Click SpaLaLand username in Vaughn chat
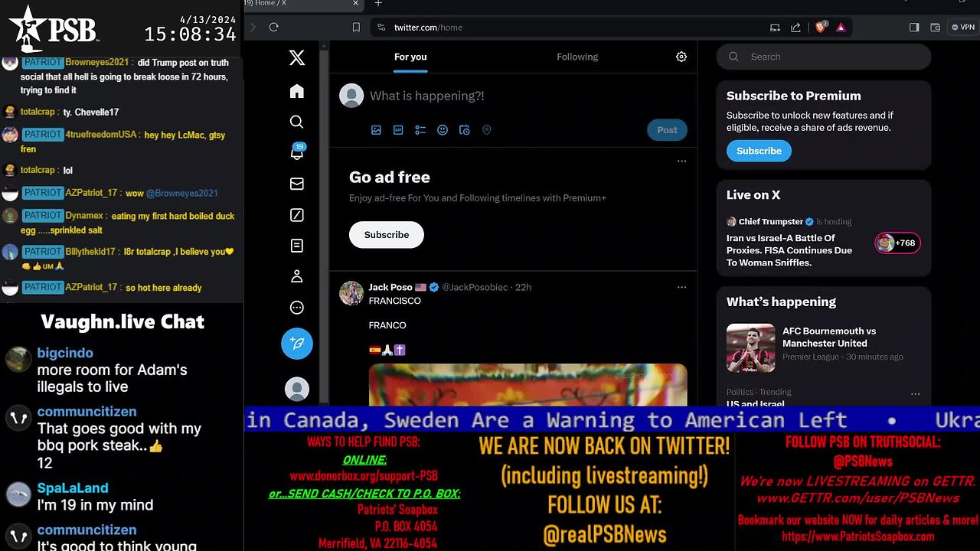 tap(73, 487)
